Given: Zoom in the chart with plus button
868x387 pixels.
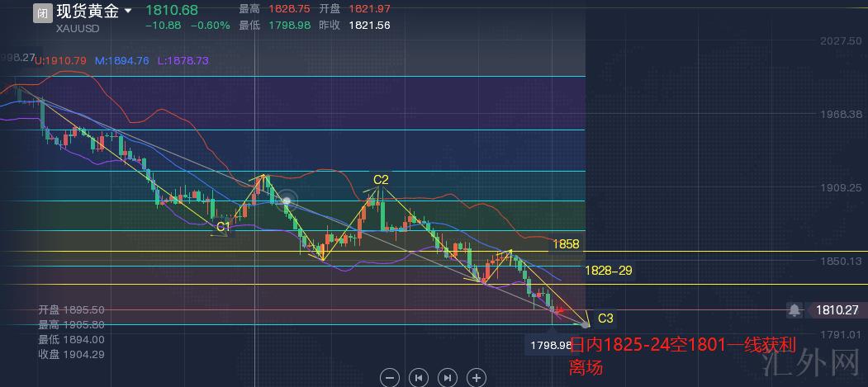Looking at the screenshot, I should (476, 377).
